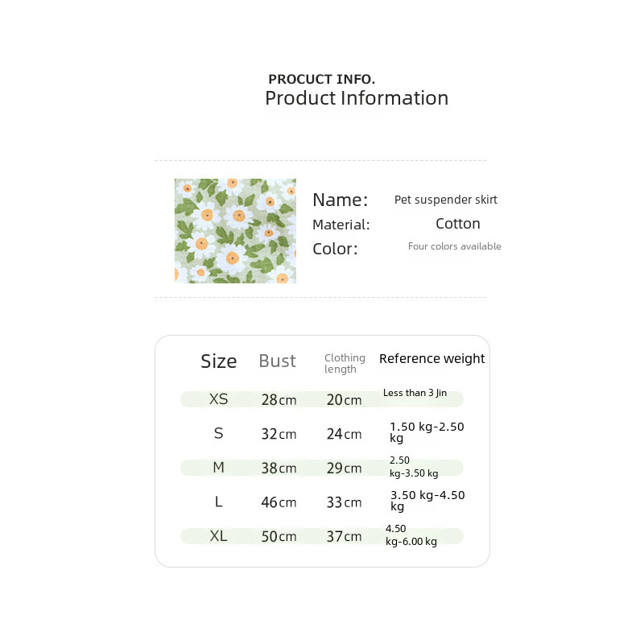
Task: Click the Material: label
Action: [x=341, y=225]
